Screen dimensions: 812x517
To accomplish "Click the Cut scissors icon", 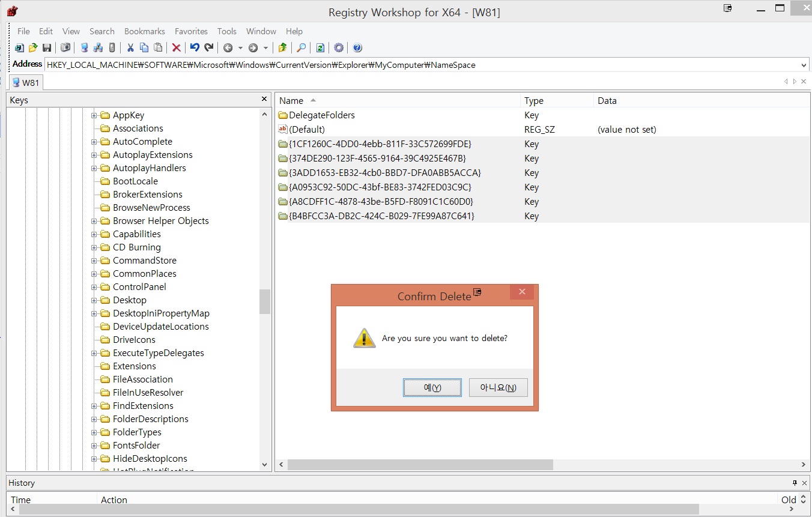I will pos(130,48).
